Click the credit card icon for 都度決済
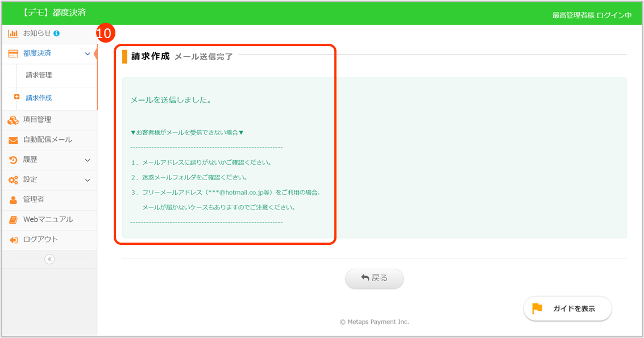 pos(13,53)
